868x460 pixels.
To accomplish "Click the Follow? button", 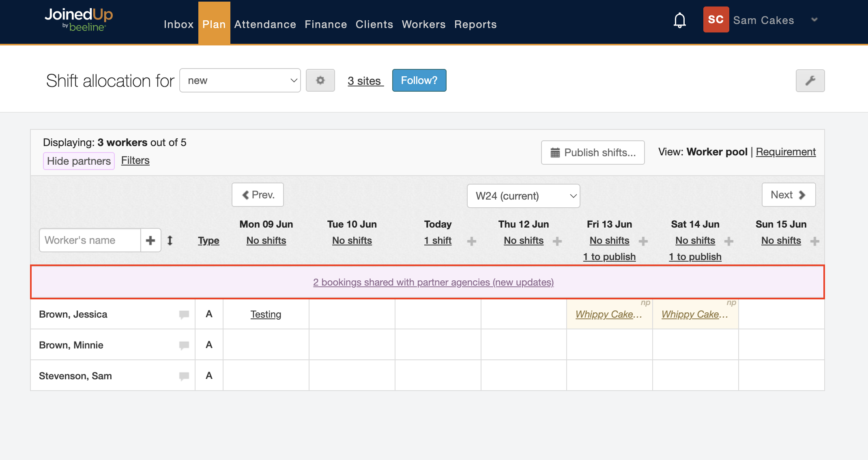I will [419, 80].
